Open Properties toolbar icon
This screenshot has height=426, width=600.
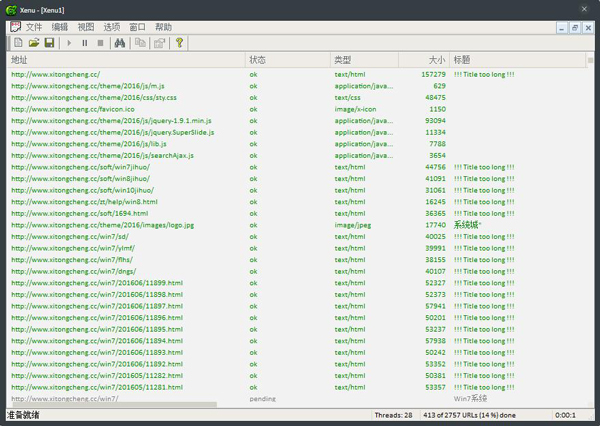160,43
